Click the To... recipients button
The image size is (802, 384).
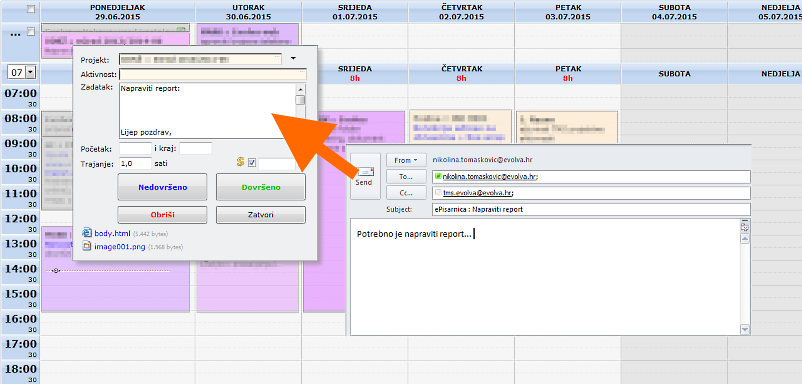tap(406, 176)
